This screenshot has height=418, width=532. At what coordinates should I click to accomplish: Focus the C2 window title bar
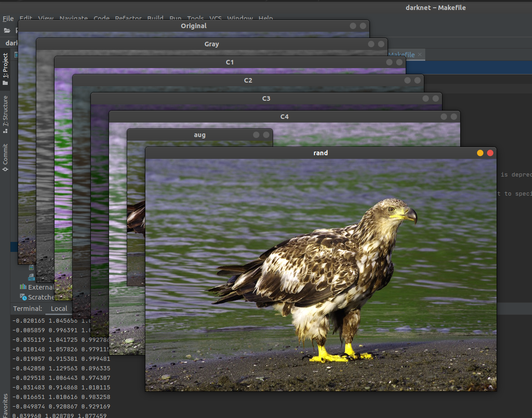[248, 80]
